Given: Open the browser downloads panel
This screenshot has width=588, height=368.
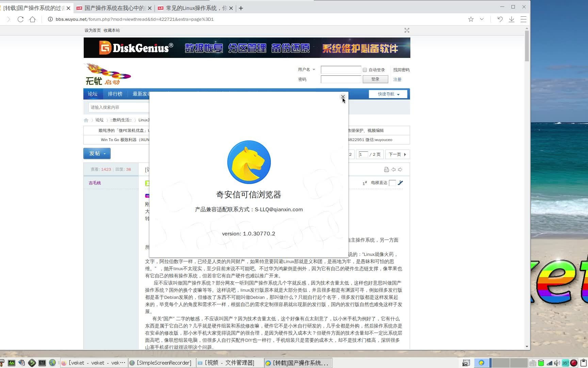Looking at the screenshot, I should tap(511, 19).
